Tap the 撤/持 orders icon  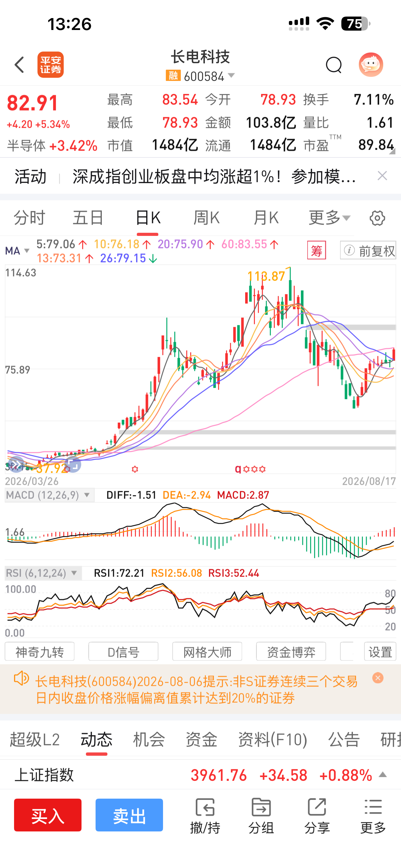pyautogui.click(x=205, y=816)
